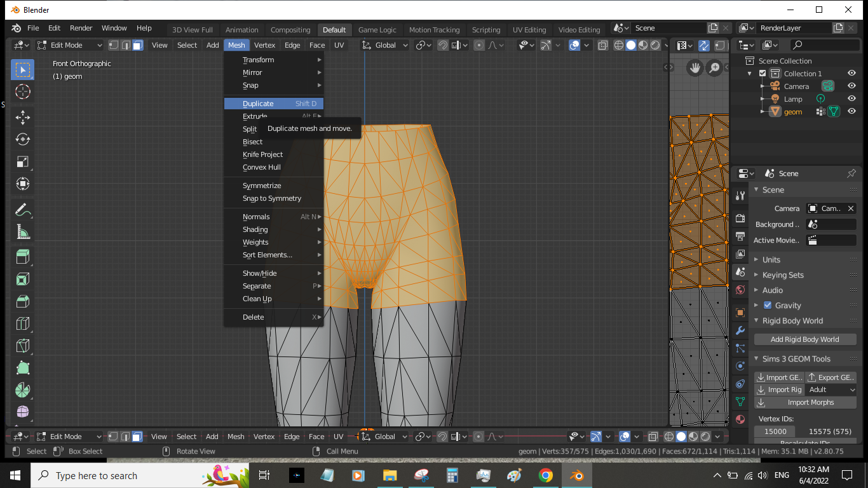Click Add Rigid Body World button
The image size is (868, 488).
804,339
